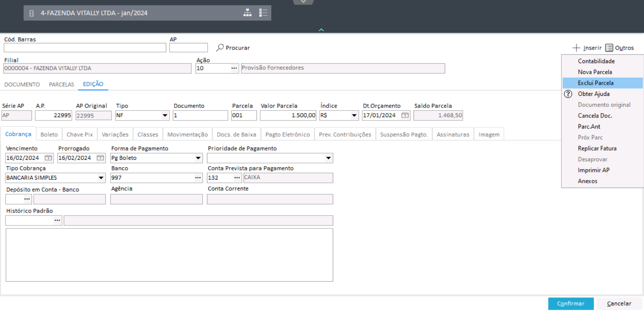Expand the Tipo Cobrança dropdown

coord(101,178)
